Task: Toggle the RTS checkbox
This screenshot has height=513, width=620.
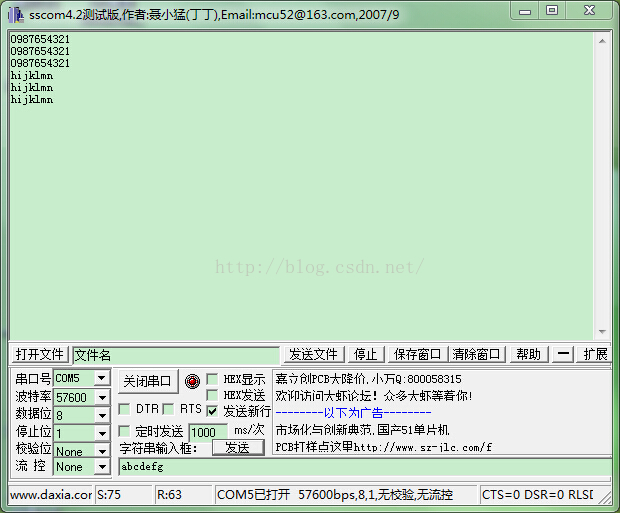Action: 168,409
